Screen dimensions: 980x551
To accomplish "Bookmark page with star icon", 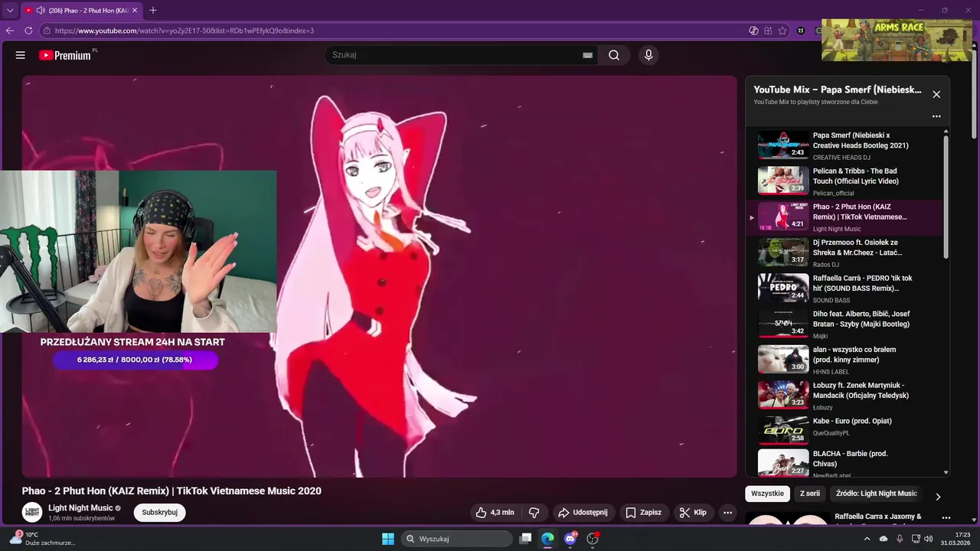I will pyautogui.click(x=782, y=31).
